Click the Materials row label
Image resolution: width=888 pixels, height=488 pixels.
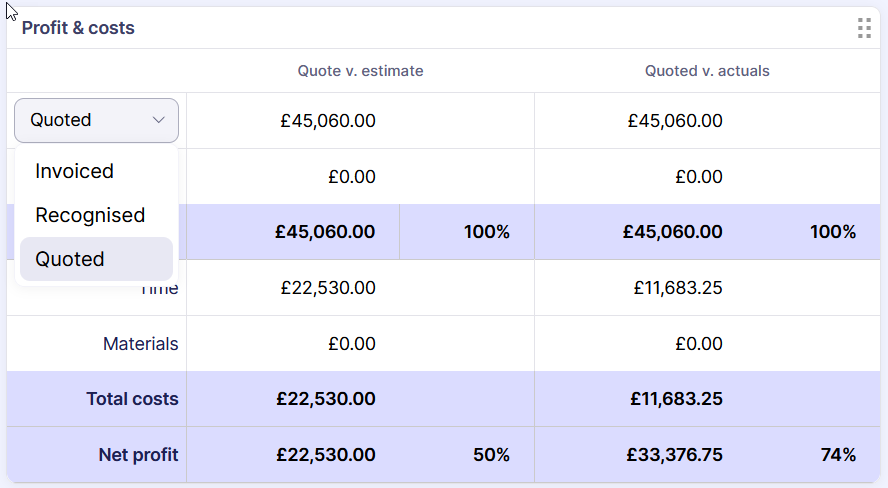tap(140, 344)
